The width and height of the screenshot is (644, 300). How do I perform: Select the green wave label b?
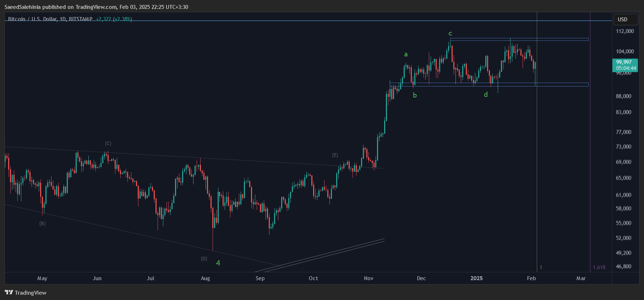tap(415, 95)
